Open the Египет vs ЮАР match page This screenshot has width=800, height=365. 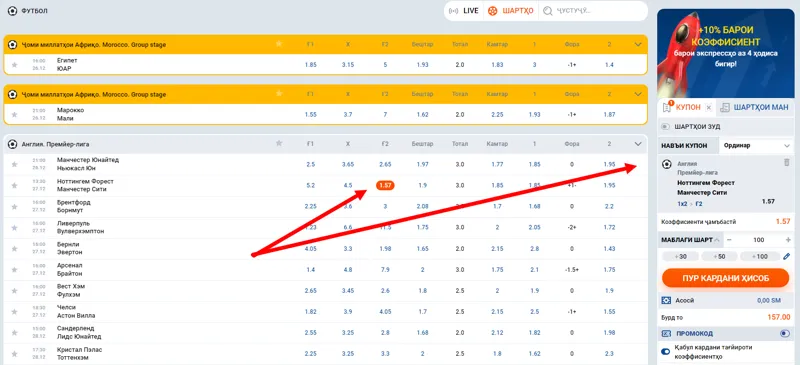(67, 64)
